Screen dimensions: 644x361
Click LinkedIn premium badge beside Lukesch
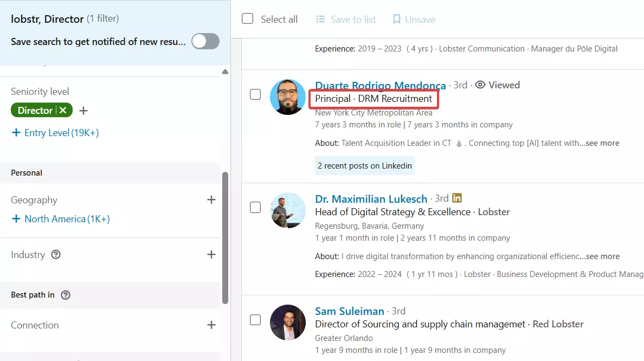[457, 198]
